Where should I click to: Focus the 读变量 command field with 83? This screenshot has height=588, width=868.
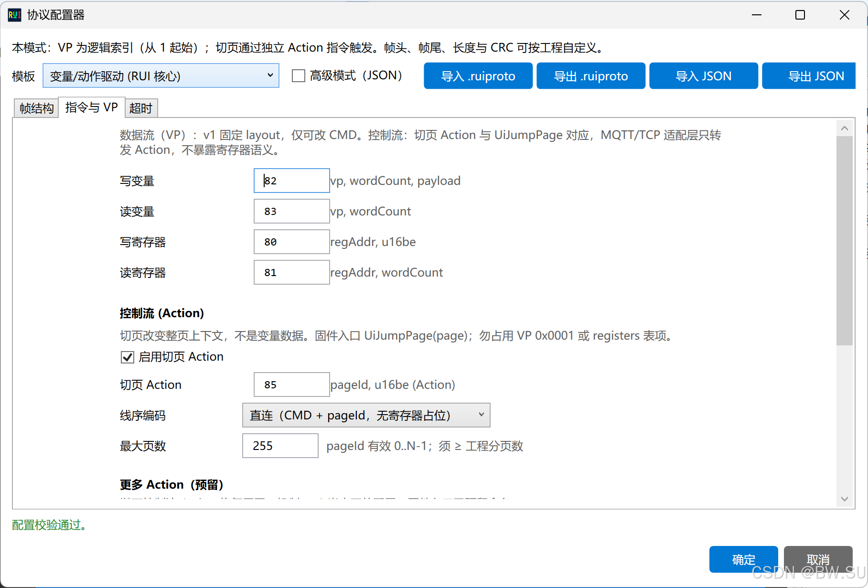(x=292, y=211)
